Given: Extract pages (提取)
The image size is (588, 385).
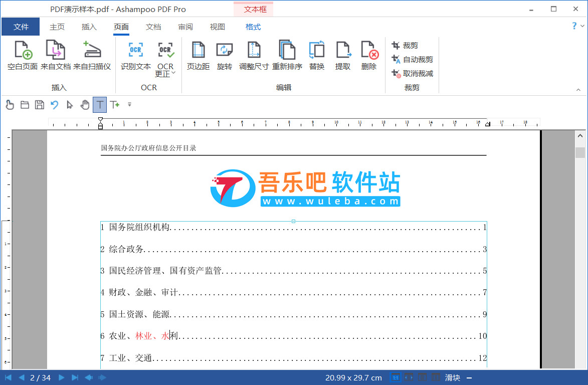Looking at the screenshot, I should click(x=343, y=56).
